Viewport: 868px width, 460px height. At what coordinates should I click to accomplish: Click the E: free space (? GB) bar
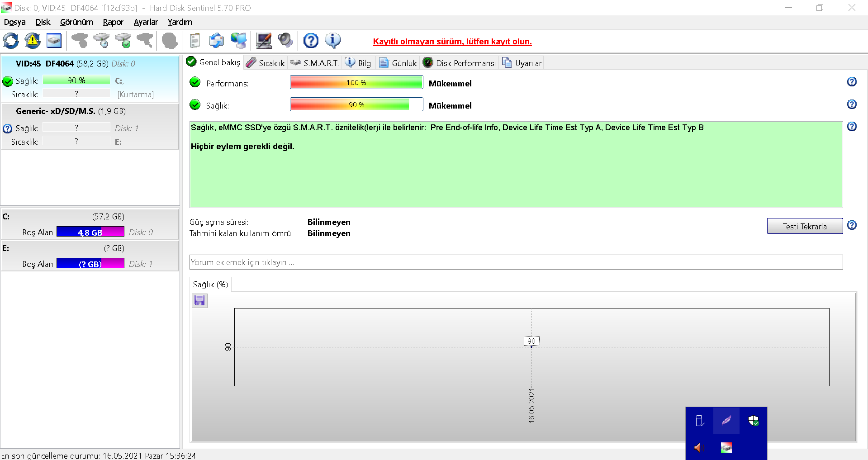90,264
